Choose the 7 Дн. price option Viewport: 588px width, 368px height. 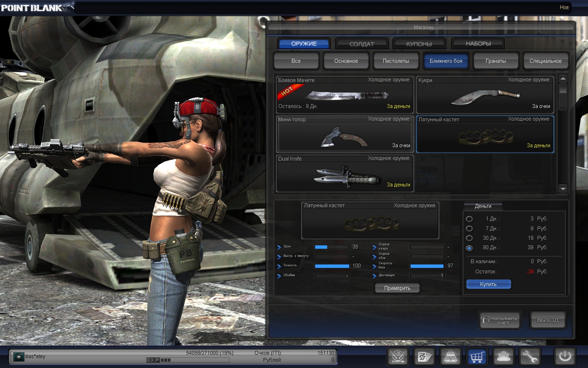click(x=469, y=229)
